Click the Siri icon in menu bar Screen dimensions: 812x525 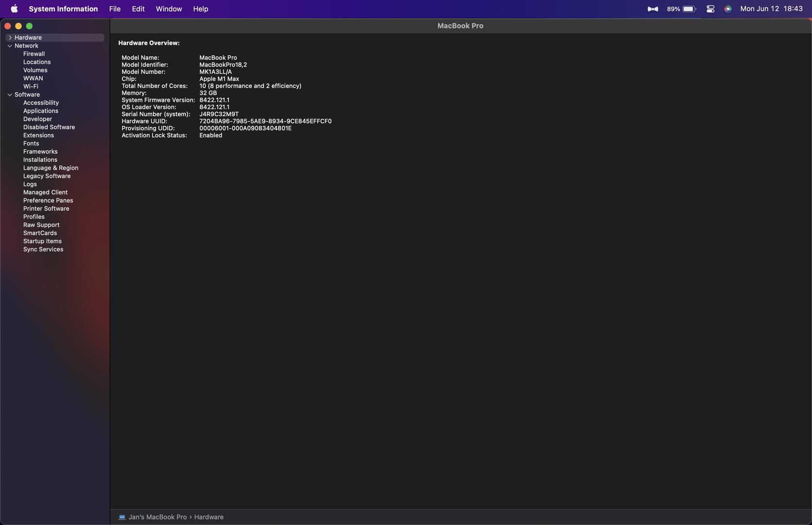click(x=727, y=9)
